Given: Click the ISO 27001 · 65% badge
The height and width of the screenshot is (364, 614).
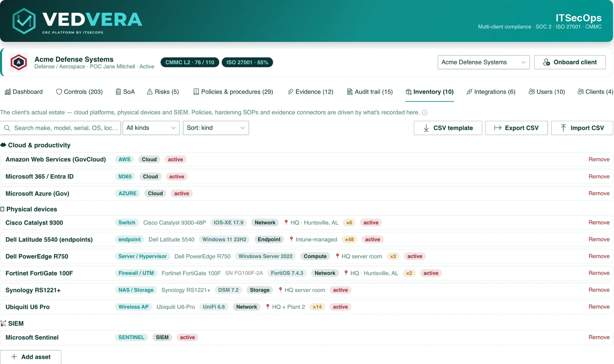Looking at the screenshot, I should coord(247,62).
